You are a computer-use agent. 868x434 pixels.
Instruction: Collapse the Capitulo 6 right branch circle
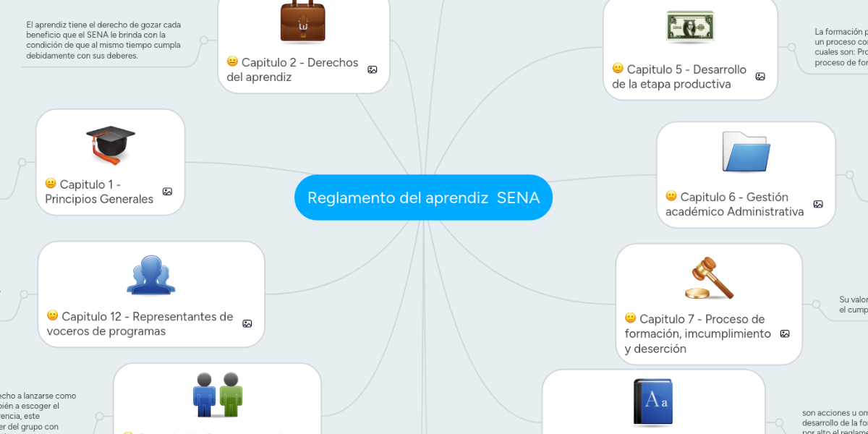[850, 174]
